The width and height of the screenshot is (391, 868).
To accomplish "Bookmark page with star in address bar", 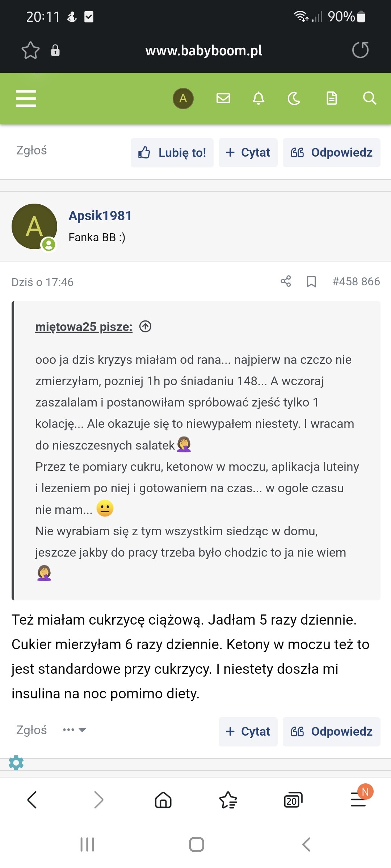I will 30,50.
